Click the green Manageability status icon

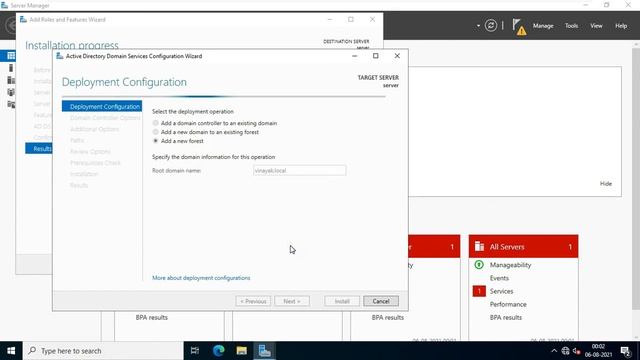point(479,265)
